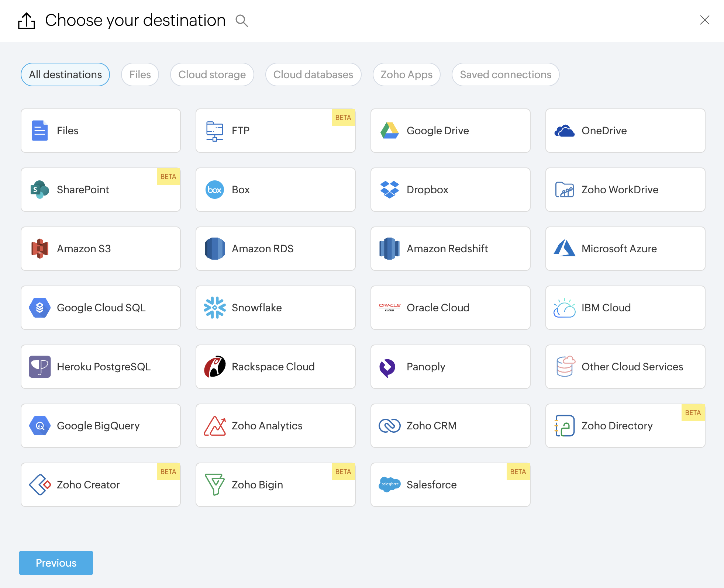Screen dimensions: 724x588
Task: Choose Amazon Redshift as destination
Action: tap(450, 249)
